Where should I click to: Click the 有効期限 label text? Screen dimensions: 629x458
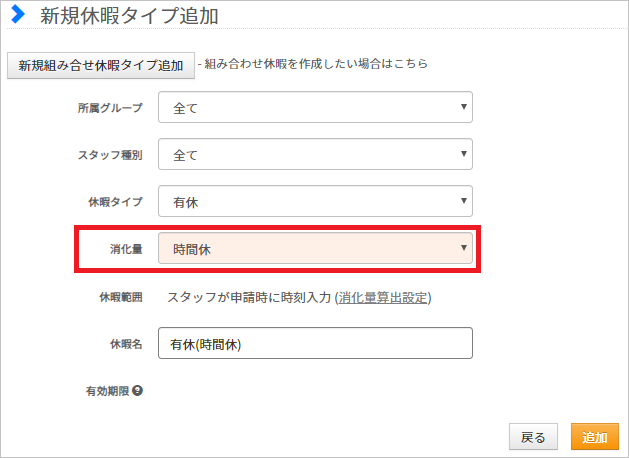[x=108, y=391]
